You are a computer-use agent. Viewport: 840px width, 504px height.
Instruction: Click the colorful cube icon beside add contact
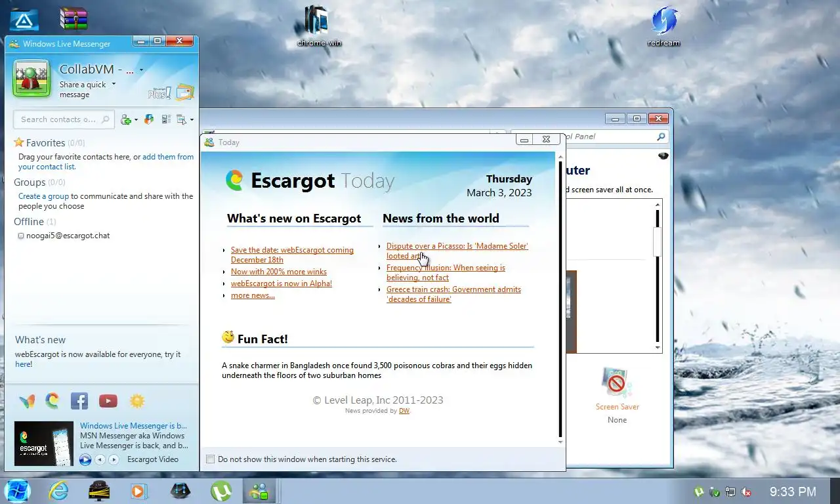pyautogui.click(x=149, y=119)
